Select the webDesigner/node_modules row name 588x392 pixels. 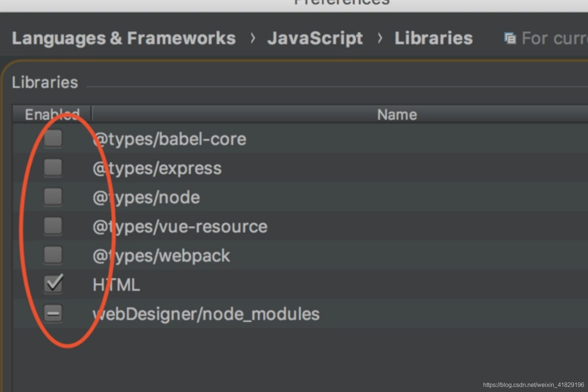[206, 314]
